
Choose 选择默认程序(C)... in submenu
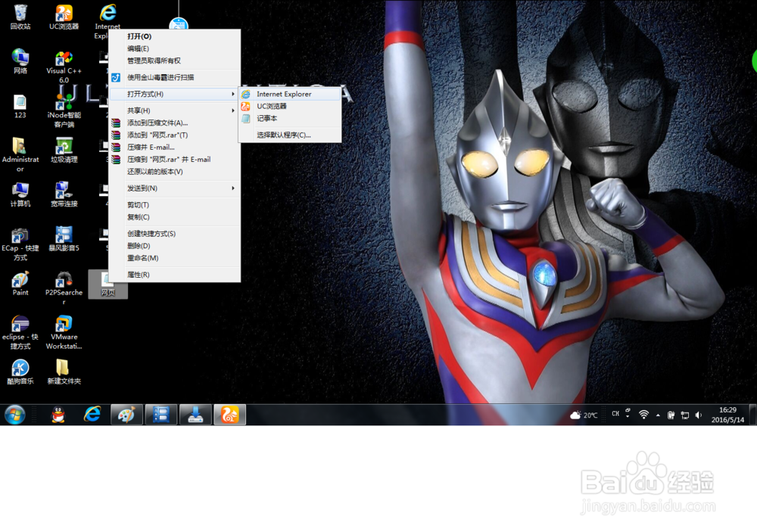click(x=290, y=135)
